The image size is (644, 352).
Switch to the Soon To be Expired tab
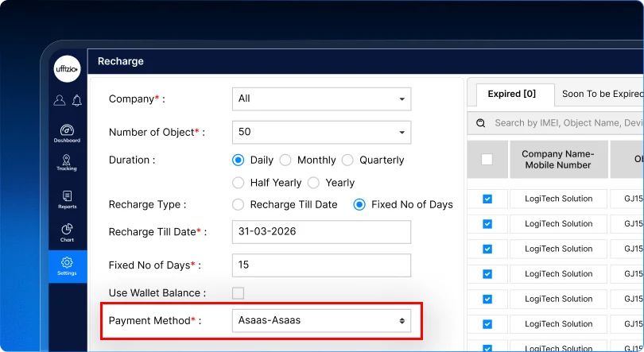coord(601,94)
